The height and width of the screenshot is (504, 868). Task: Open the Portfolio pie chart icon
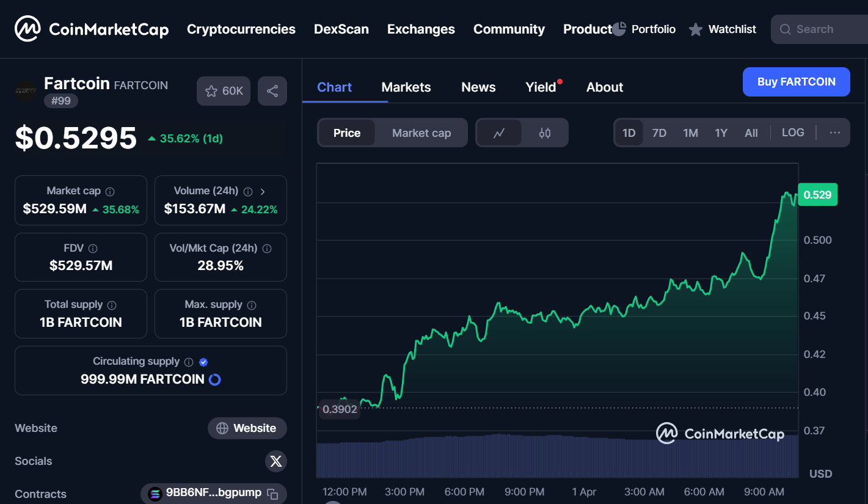pyautogui.click(x=619, y=28)
